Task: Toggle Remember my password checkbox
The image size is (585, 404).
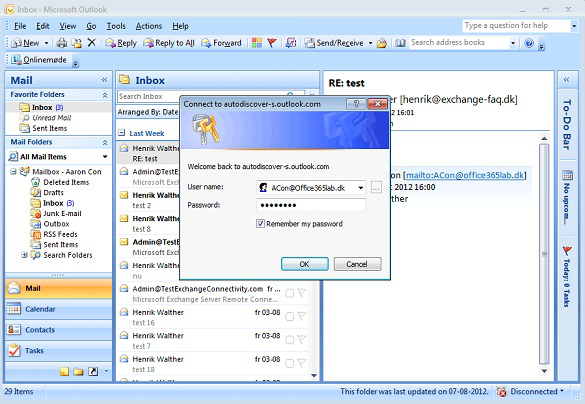Action: (260, 224)
